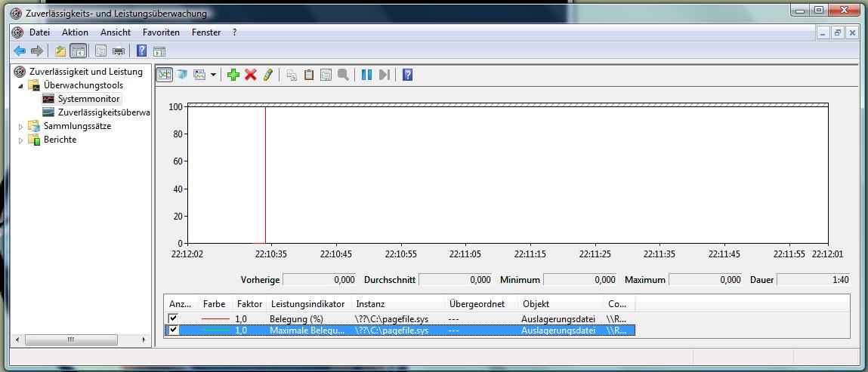868x372 pixels.
Task: Click the greyed zoom magnifier icon
Action: tap(343, 75)
